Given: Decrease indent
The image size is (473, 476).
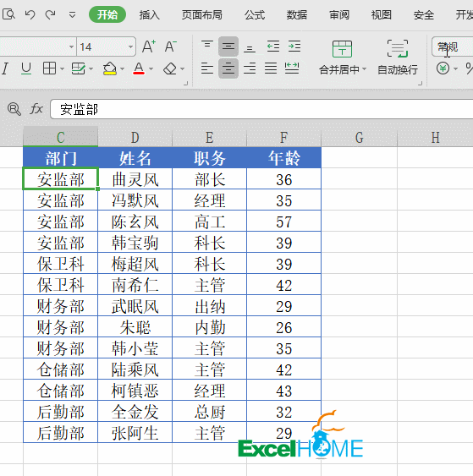Looking at the screenshot, I should 273,47.
